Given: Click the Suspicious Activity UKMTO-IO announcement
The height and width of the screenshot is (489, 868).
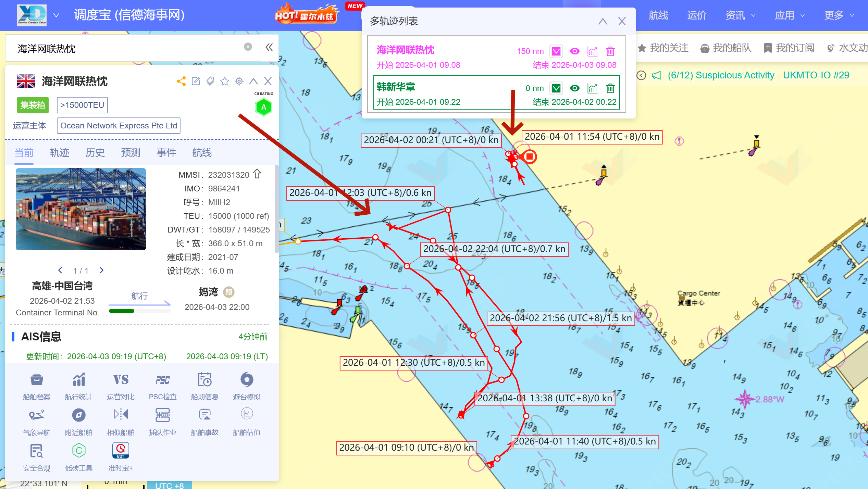Looking at the screenshot, I should [758, 75].
